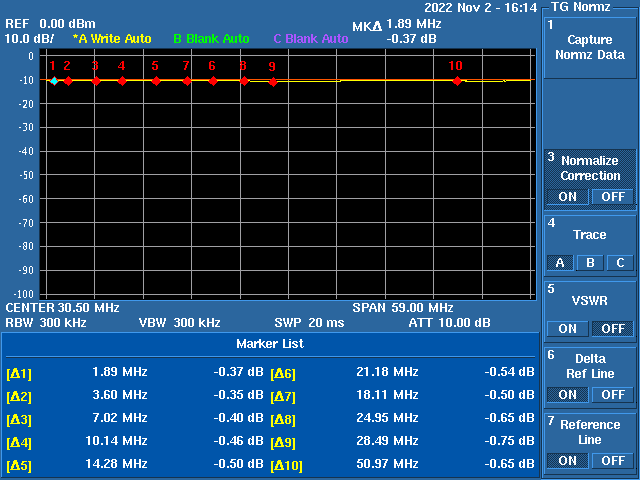The height and width of the screenshot is (480, 640).
Task: Select Trace B button
Action: pos(590,263)
